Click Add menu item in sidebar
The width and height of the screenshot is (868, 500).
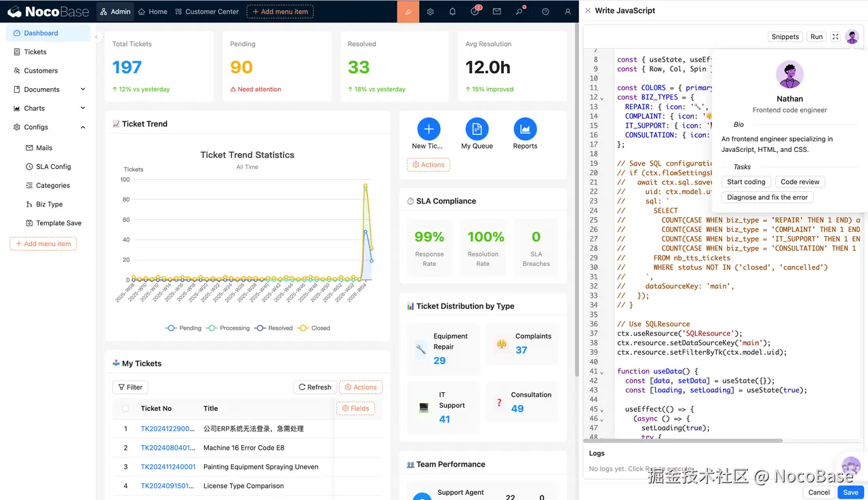coord(43,244)
